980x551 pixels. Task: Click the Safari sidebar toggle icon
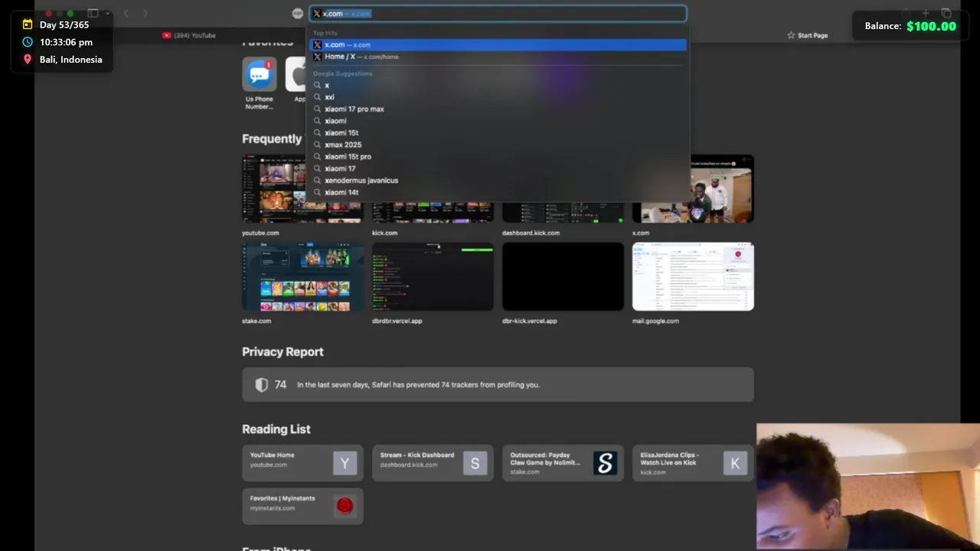coord(93,13)
